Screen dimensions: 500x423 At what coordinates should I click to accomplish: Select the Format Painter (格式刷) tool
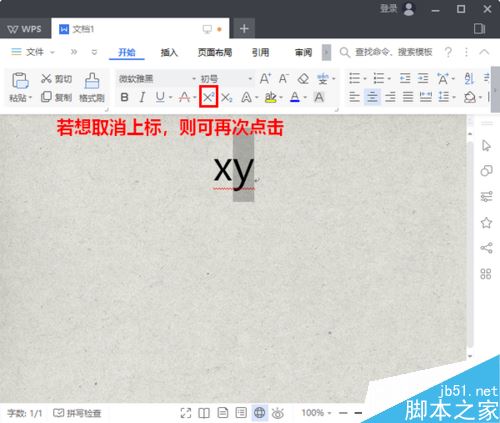coord(92,87)
